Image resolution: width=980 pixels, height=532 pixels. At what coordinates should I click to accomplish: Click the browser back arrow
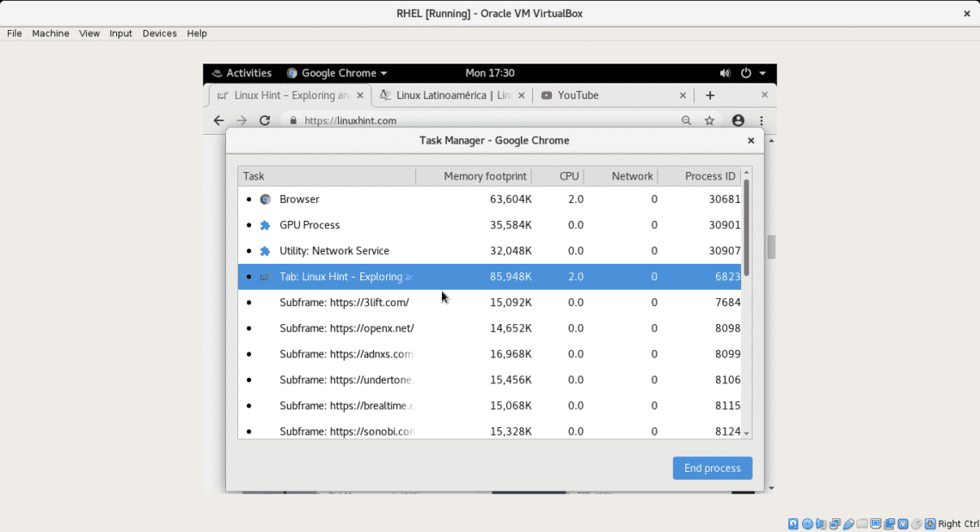(218, 121)
